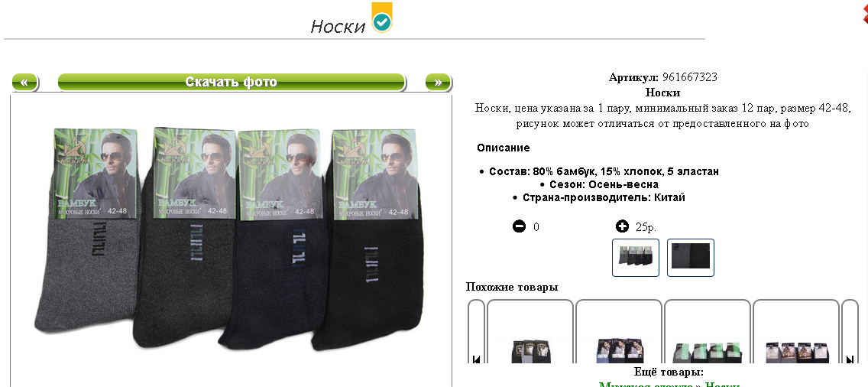Click the main socks product photo
The image size is (868, 387).
(x=231, y=239)
